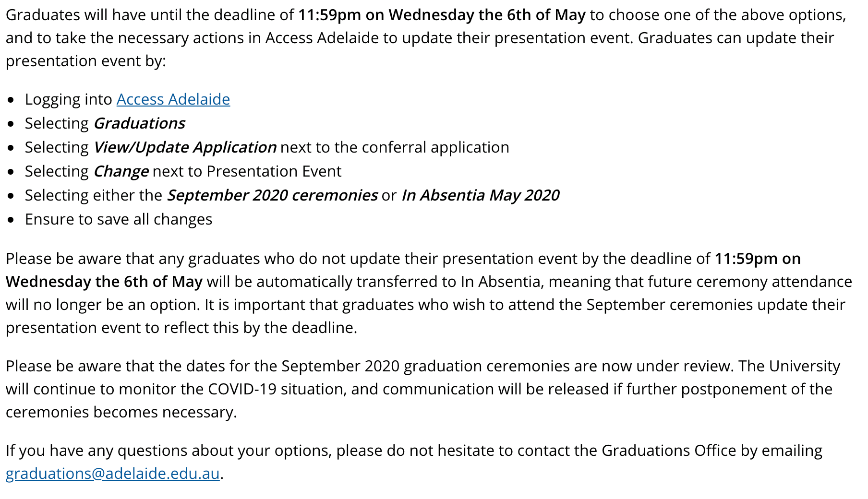Click the bullet beside Logging into
868x499 pixels.
[11, 100]
